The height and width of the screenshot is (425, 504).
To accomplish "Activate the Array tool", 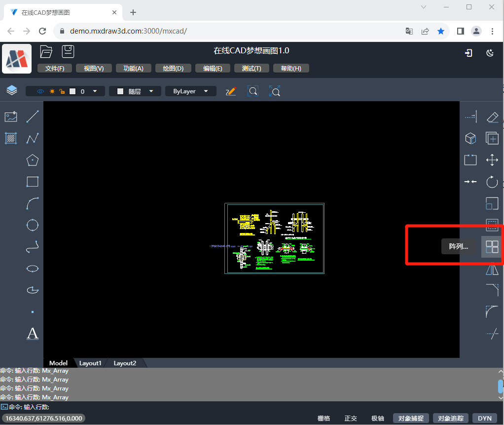I will (x=492, y=247).
